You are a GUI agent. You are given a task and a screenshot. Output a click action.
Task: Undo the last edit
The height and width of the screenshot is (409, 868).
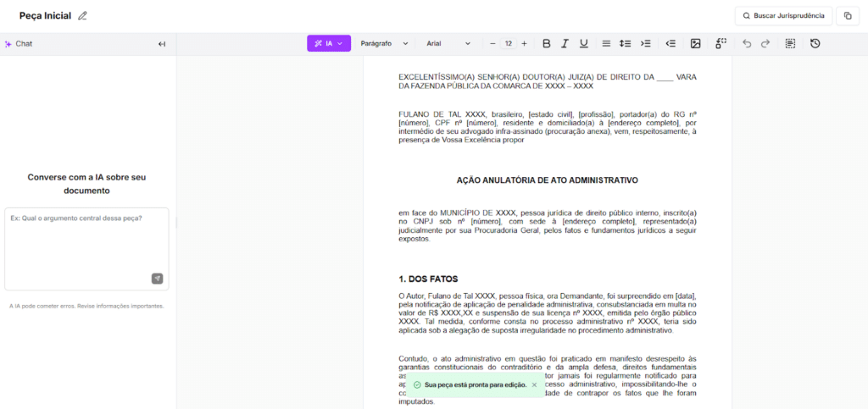[x=747, y=43]
